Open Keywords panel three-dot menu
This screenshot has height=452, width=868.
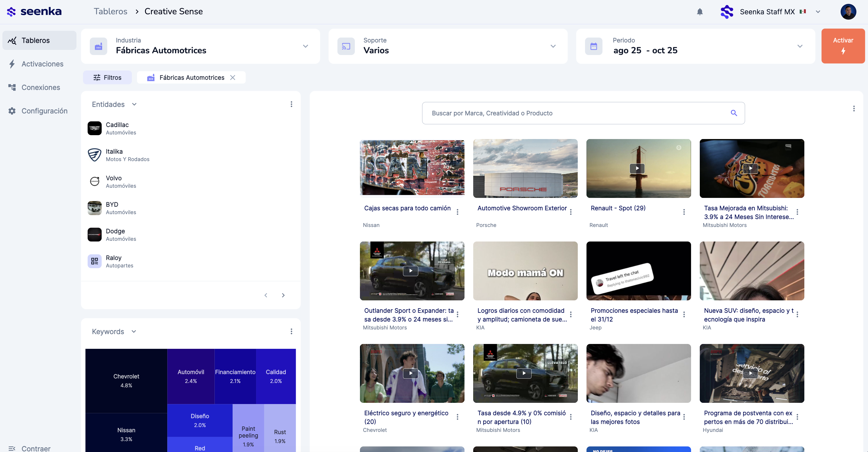point(291,332)
